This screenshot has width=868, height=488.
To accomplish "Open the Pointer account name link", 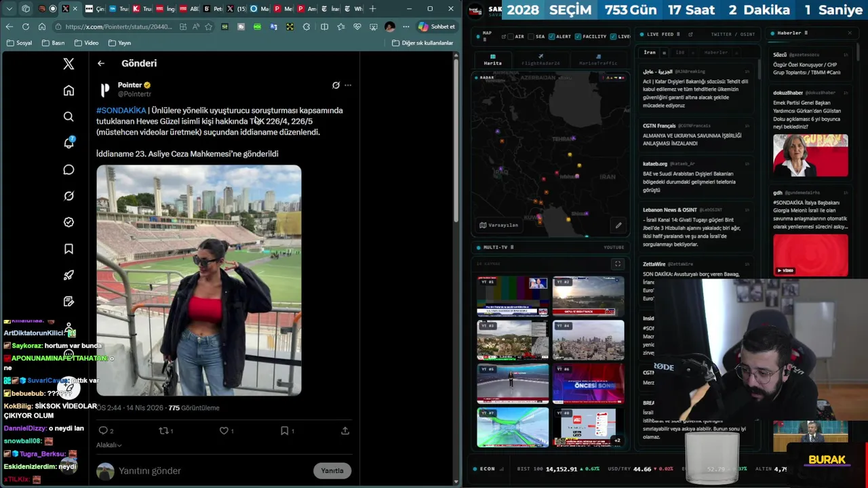I will pyautogui.click(x=130, y=85).
